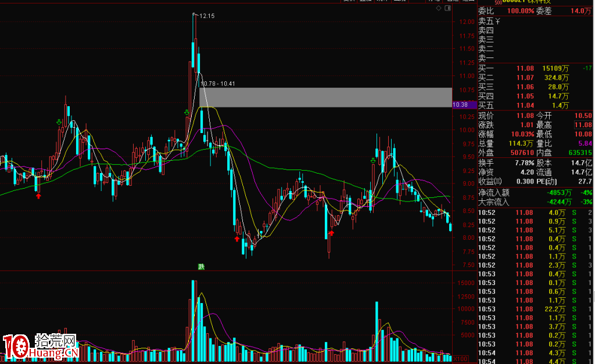
Task: Click the 12.00 price axis label
Action: [467, 22]
